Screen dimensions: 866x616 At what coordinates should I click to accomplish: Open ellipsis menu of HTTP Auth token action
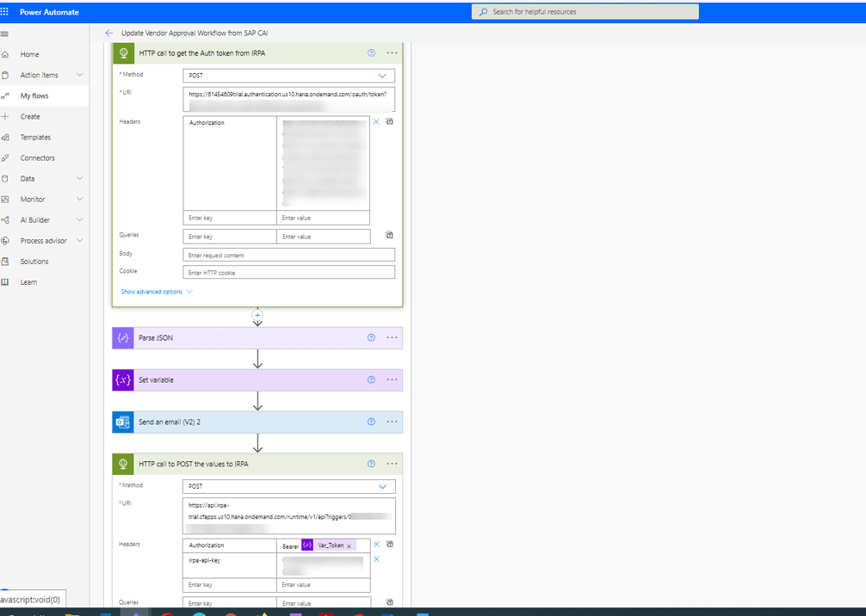[393, 53]
